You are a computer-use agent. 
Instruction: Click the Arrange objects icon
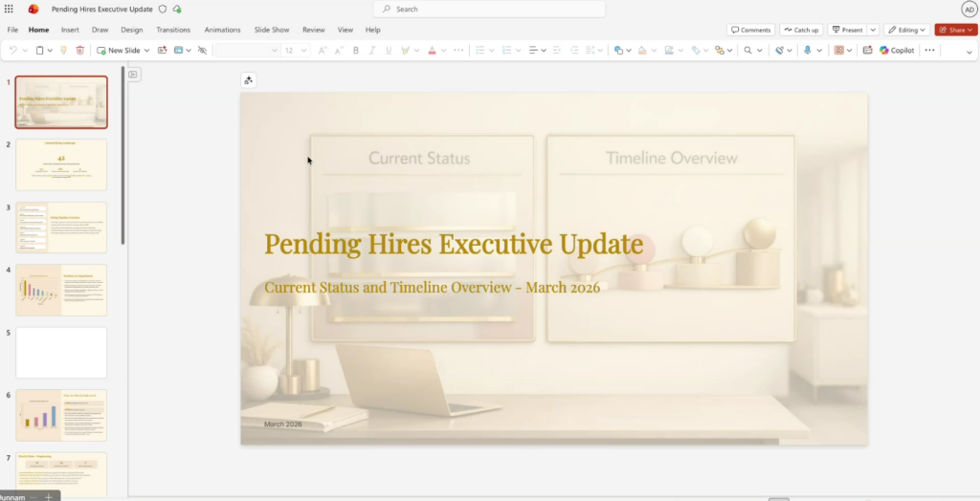(720, 50)
